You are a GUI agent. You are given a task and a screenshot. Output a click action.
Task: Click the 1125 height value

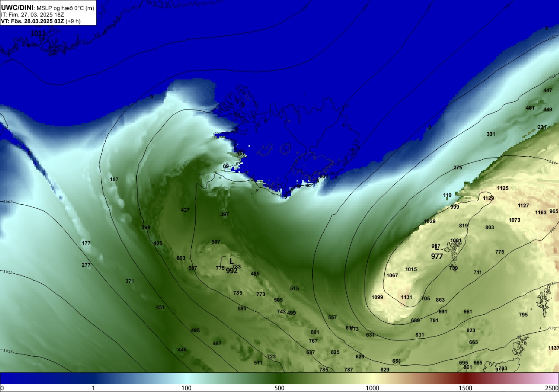(503, 188)
